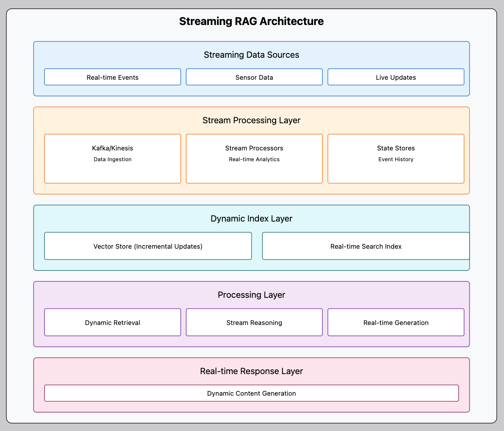Click the Stream Processors Real-time Analytics node
This screenshot has height=431, width=504.
click(x=254, y=158)
